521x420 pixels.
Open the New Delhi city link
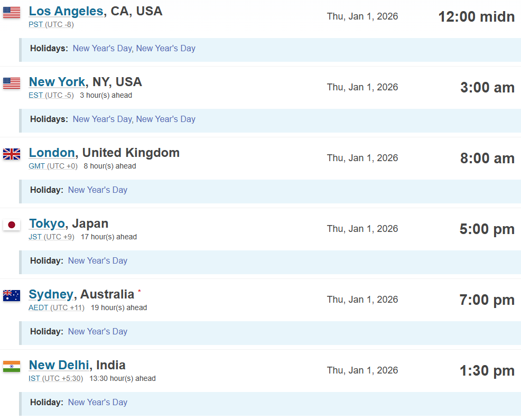click(x=59, y=365)
